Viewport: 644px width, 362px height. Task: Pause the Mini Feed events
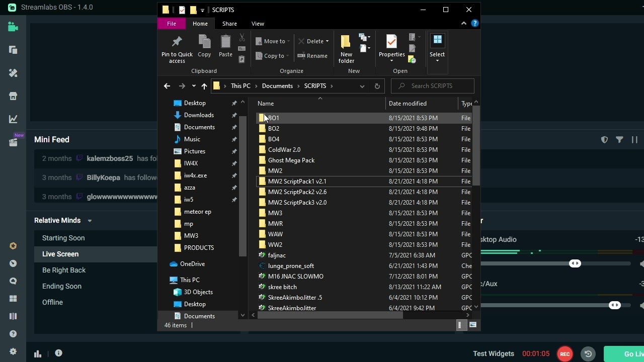pos(634,140)
